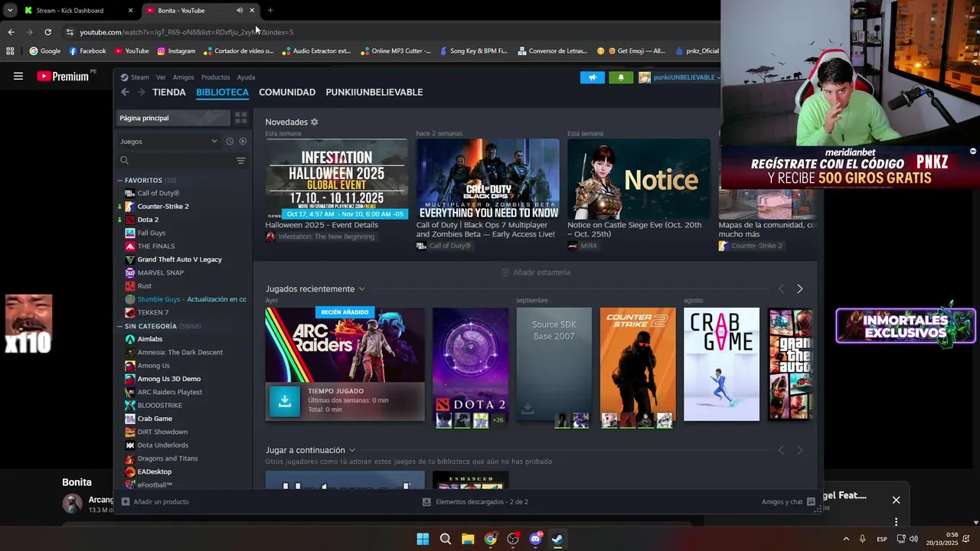
Task: Select EADesktop in the library list
Action: (154, 471)
